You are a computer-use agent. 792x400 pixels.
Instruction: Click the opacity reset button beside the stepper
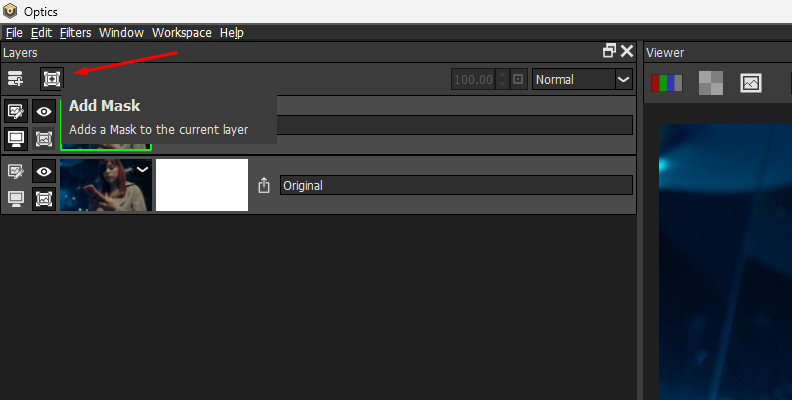pyautogui.click(x=517, y=79)
